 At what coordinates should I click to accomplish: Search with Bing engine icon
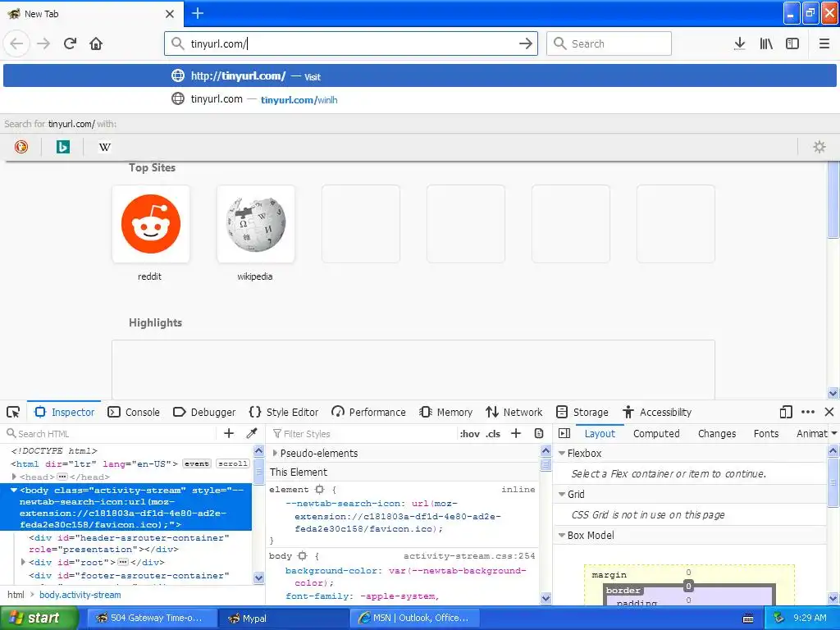(62, 147)
